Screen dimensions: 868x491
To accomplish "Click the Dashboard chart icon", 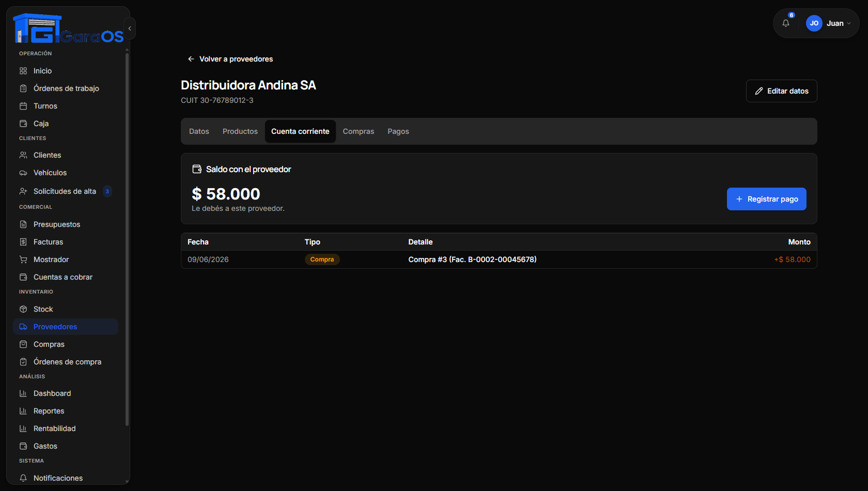I will tap(23, 393).
